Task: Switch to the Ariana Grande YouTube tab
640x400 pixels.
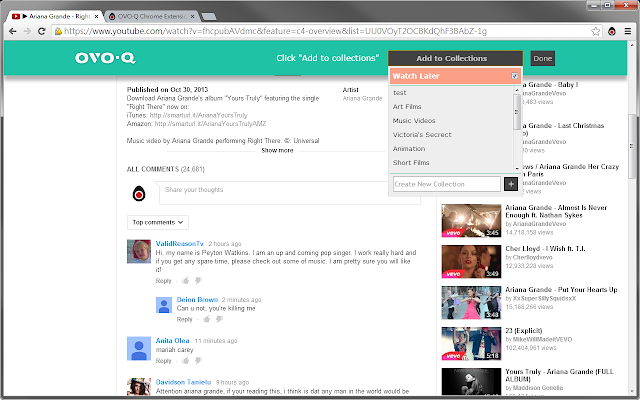Action: [x=55, y=16]
